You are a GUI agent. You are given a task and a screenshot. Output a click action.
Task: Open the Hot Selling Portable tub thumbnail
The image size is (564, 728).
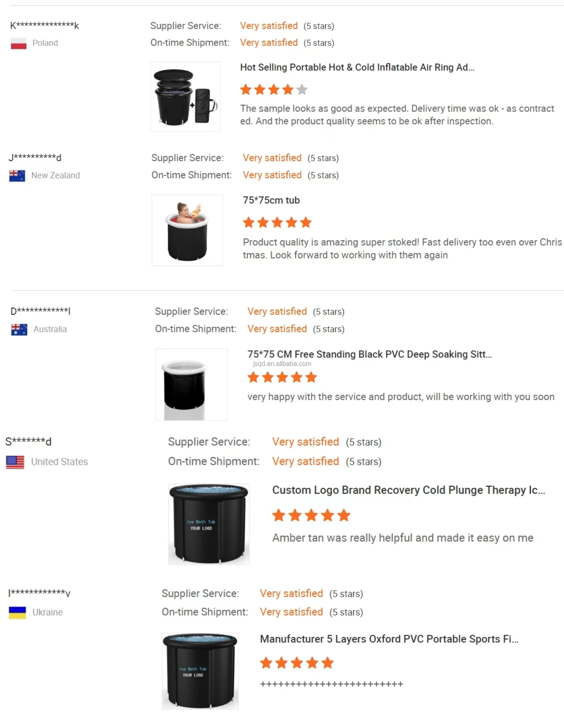(185, 97)
